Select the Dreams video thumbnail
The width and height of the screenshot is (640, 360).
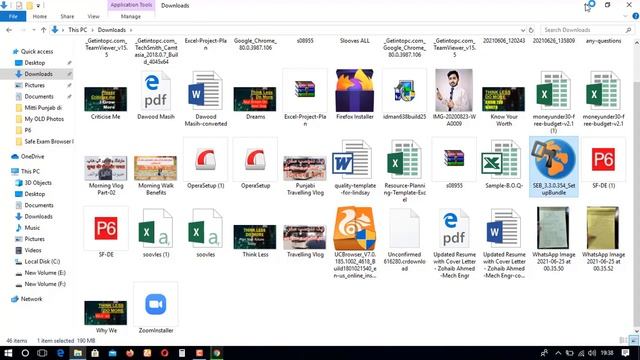[255, 99]
